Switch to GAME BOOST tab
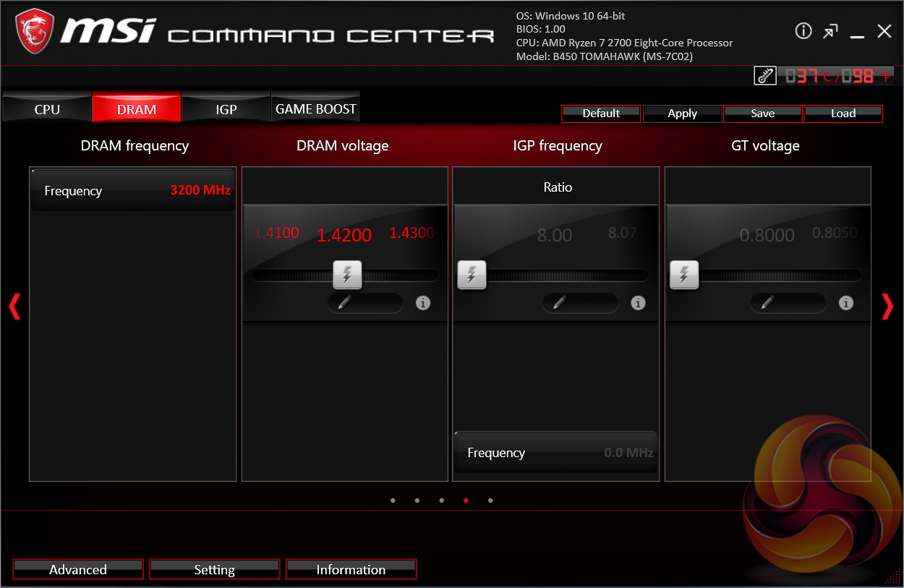The height and width of the screenshot is (588, 904). tap(315, 108)
